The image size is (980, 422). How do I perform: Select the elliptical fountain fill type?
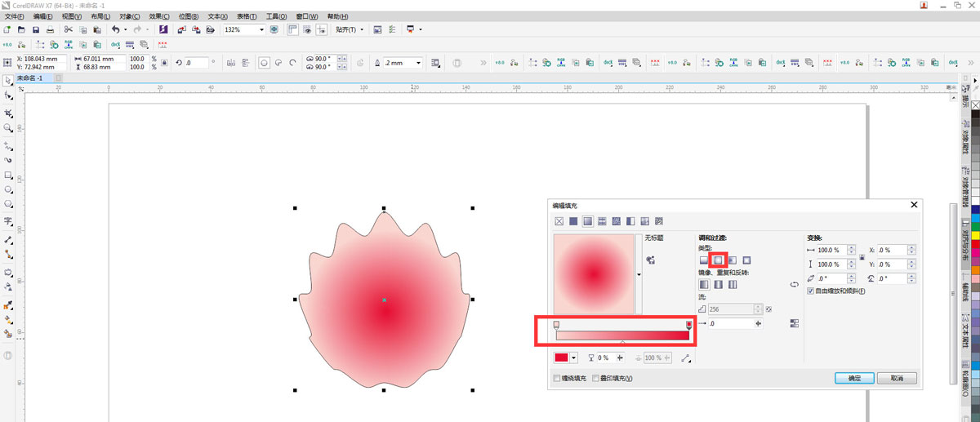(718, 260)
